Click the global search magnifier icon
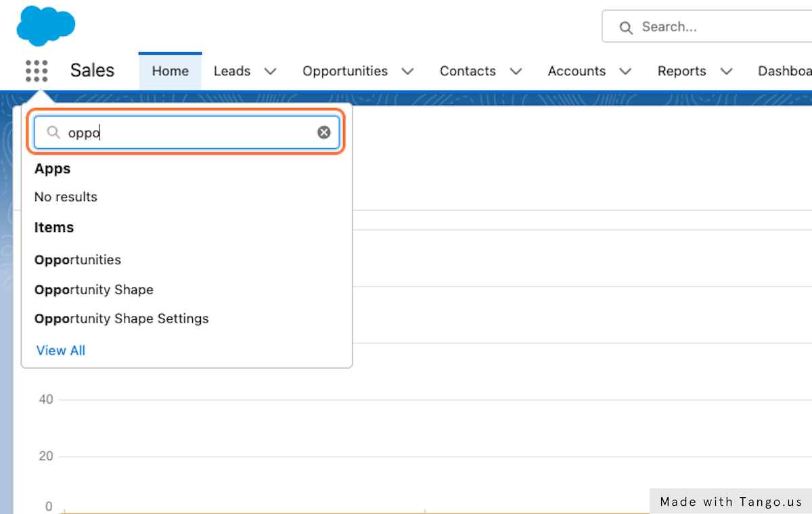Viewport: 812px width, 514px height. coord(626,28)
